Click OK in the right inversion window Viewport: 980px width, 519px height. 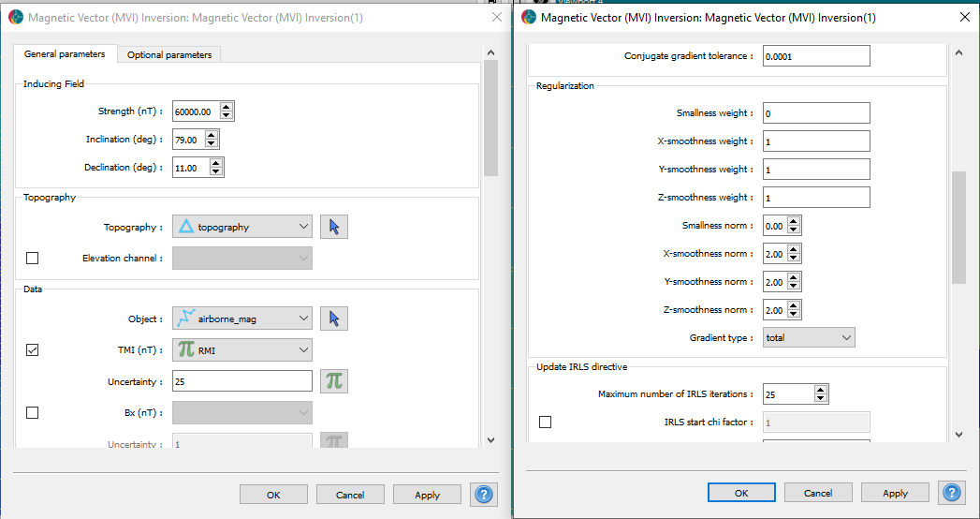pyautogui.click(x=741, y=493)
